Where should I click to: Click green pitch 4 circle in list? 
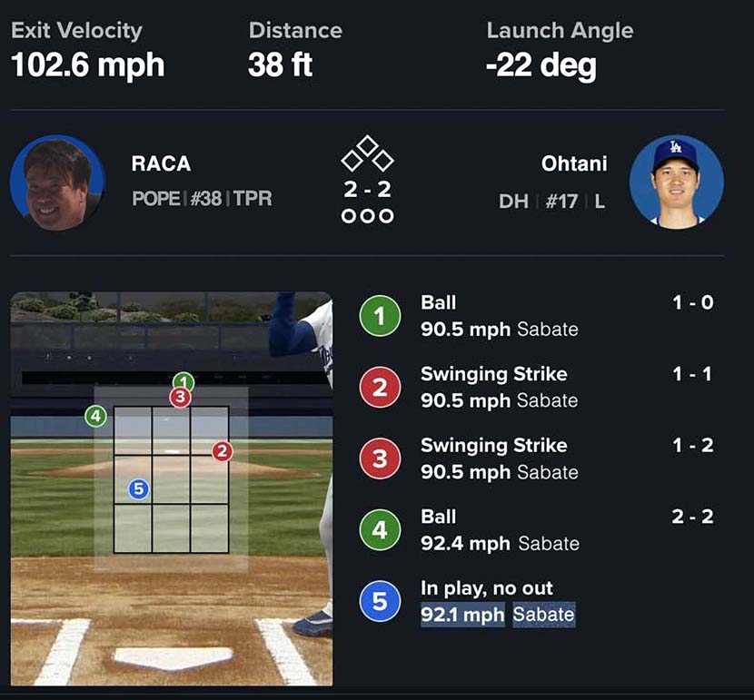click(x=380, y=530)
